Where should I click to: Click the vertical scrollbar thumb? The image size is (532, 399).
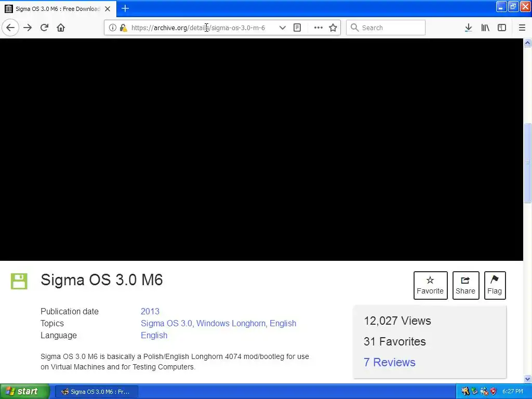(528, 163)
